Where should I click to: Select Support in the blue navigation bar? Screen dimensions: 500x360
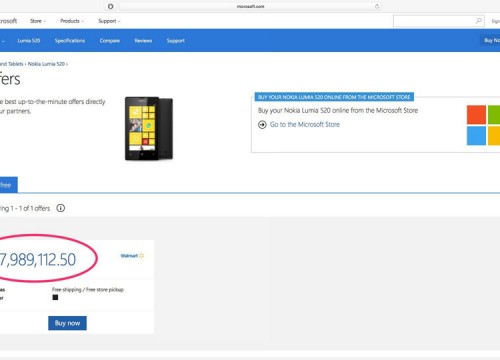(x=176, y=41)
